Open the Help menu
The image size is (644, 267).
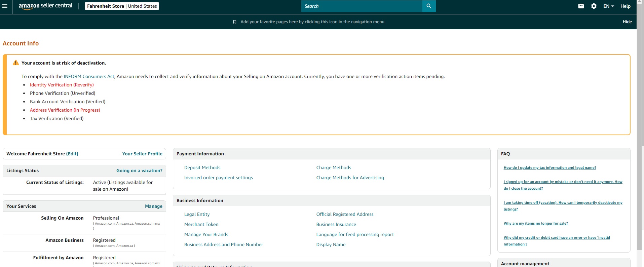tap(626, 6)
